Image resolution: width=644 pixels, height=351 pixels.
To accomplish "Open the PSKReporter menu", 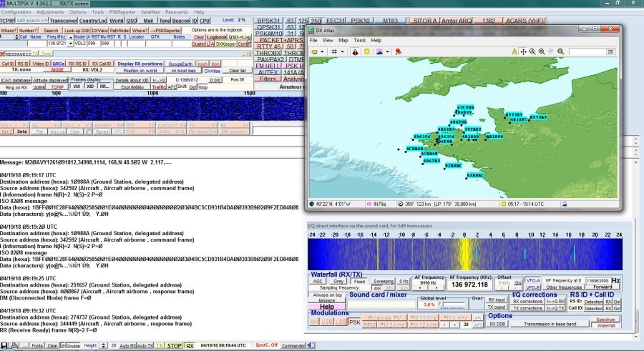I will point(123,12).
